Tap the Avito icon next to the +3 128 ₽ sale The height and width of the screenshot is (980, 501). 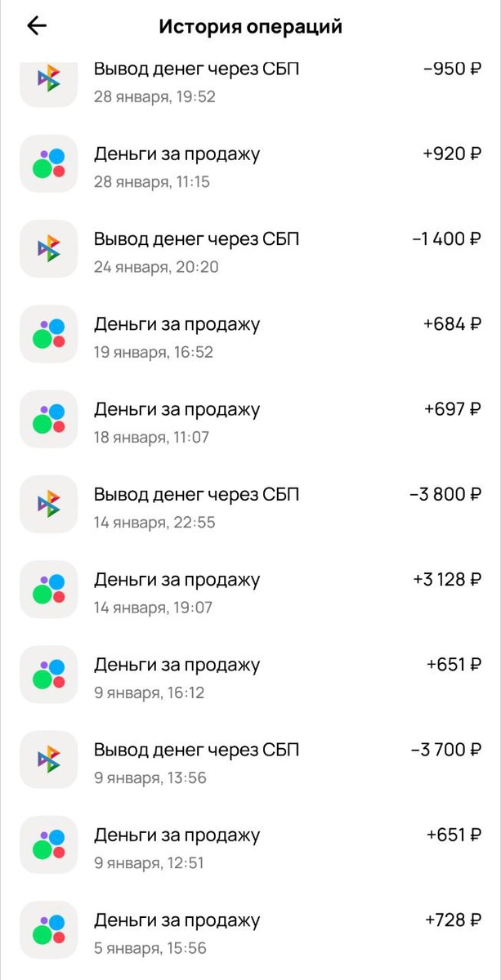48,590
